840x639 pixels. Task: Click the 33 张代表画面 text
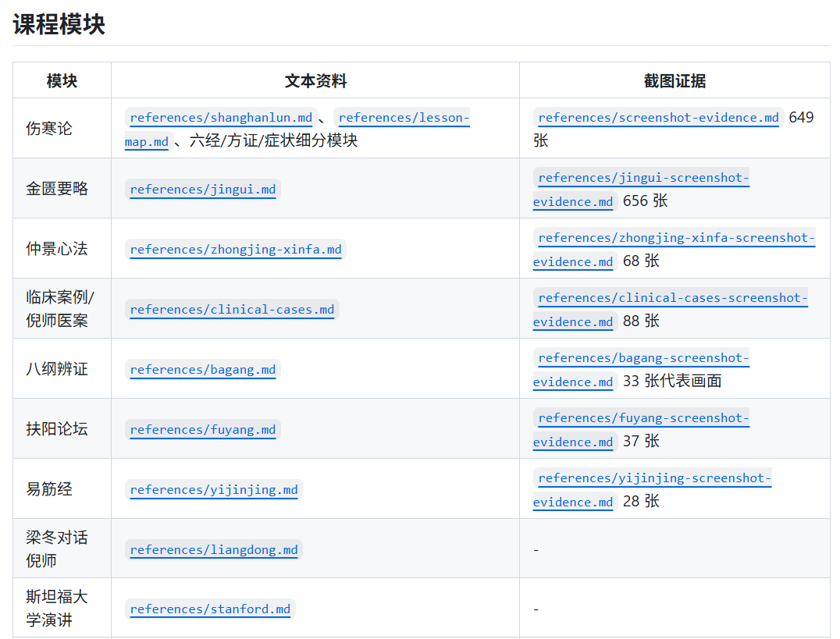click(672, 381)
